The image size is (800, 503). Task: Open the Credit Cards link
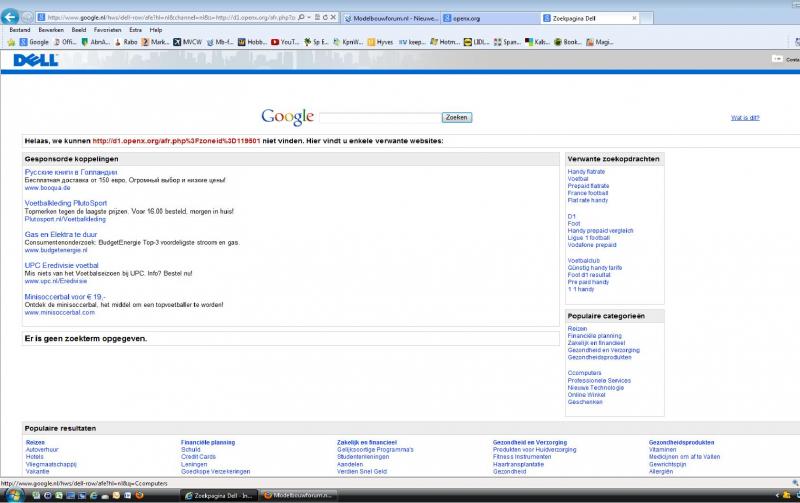pyautogui.click(x=198, y=457)
